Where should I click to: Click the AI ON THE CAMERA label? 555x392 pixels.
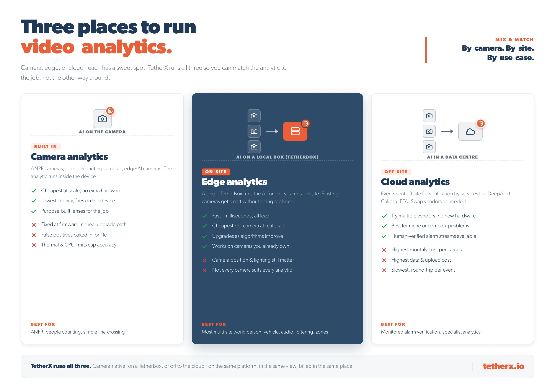(x=102, y=132)
